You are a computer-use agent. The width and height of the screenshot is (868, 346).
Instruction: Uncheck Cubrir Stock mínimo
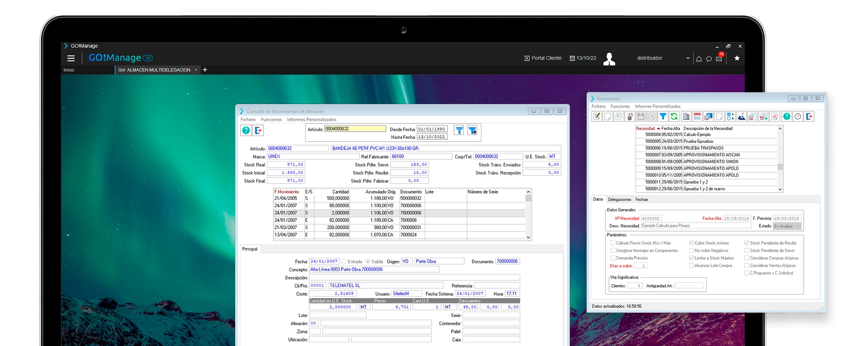[691, 243]
